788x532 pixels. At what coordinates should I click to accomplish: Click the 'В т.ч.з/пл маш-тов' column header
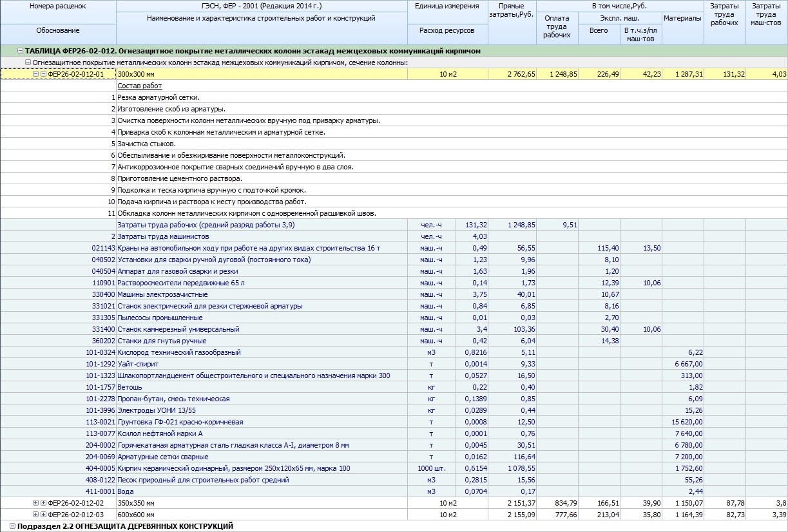click(x=641, y=35)
